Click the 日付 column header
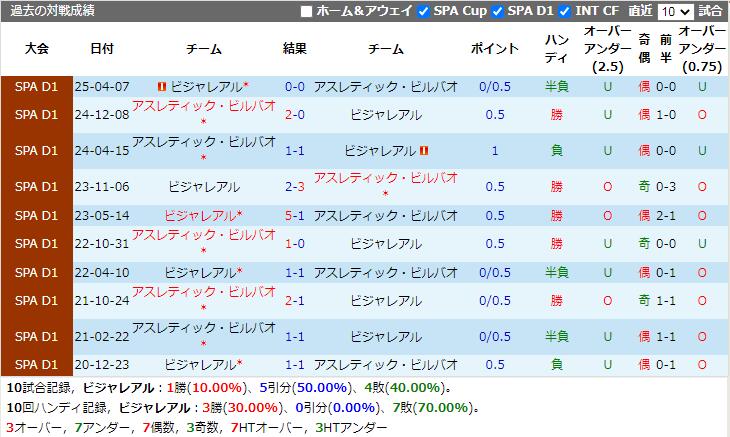This screenshot has height=437, width=730. click(102, 48)
